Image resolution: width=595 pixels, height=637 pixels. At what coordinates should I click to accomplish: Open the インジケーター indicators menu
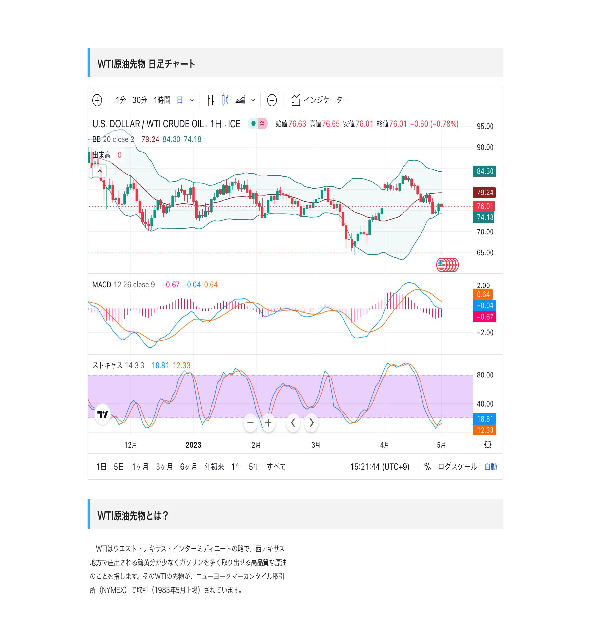[x=319, y=100]
